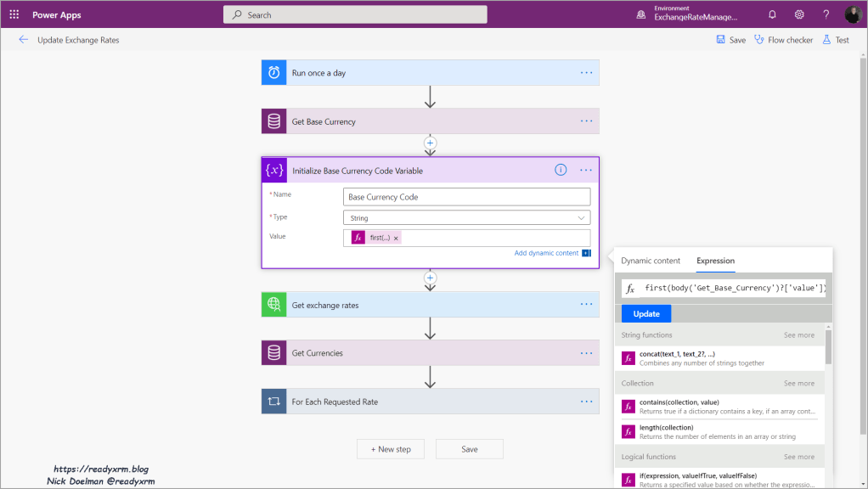
Task: Remove the first(...) expression token
Action: [396, 239]
